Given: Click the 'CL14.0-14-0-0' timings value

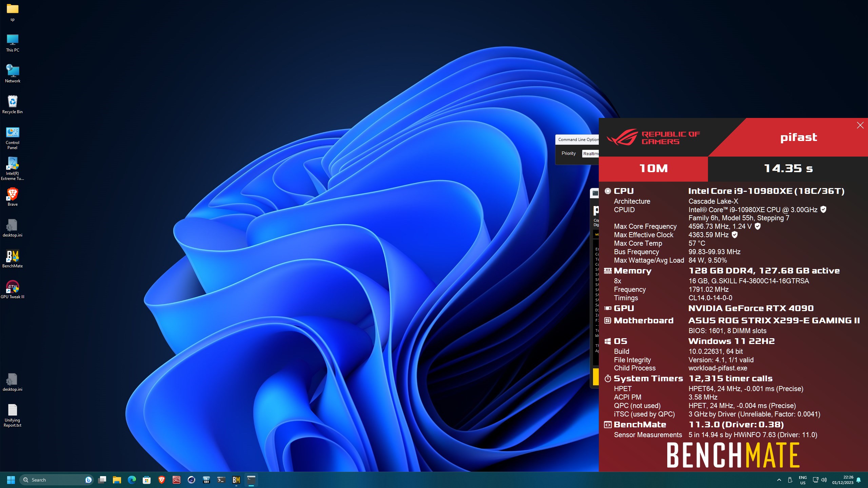Looking at the screenshot, I should [710, 298].
